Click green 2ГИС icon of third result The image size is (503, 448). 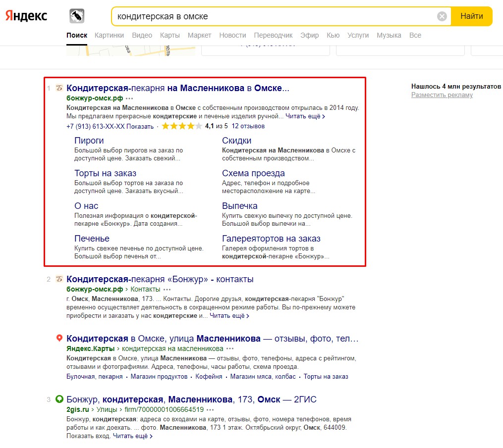click(59, 399)
